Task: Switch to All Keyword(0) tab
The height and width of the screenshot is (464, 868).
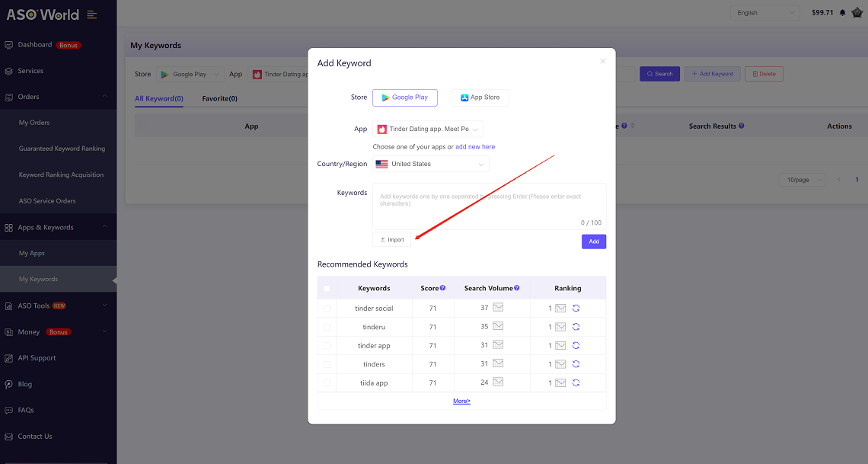Action: pos(159,98)
